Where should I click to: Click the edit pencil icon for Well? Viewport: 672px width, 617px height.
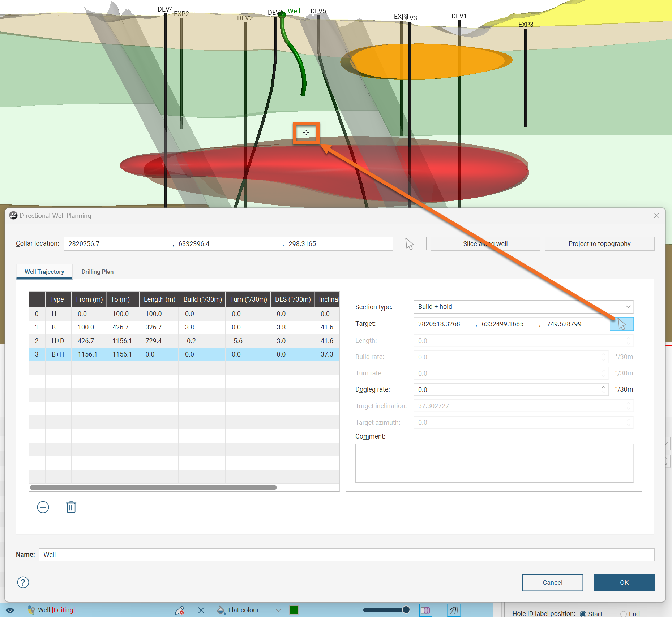coord(179,610)
